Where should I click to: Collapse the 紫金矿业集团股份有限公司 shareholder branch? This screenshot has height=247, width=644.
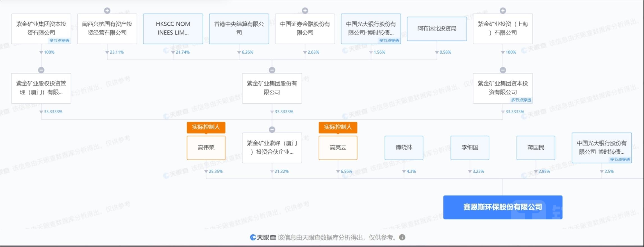(272, 70)
